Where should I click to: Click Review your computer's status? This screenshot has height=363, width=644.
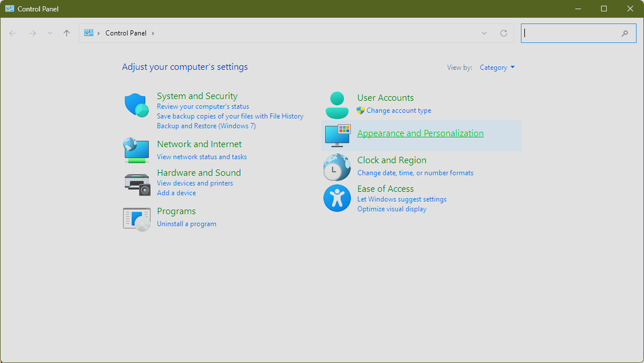203,107
